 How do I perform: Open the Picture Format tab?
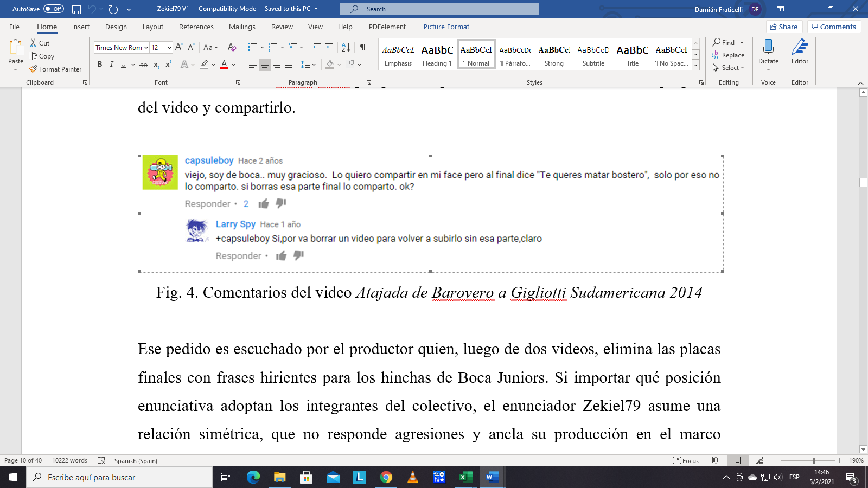tap(446, 27)
